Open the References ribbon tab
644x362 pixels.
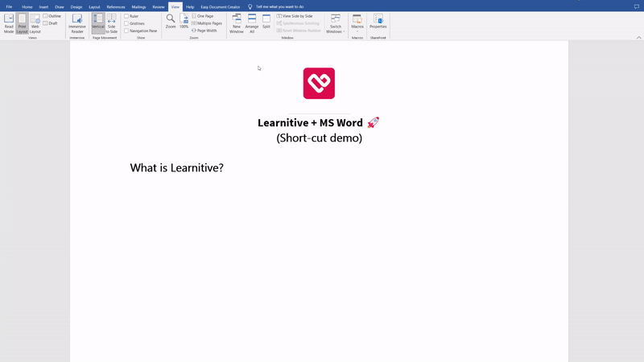[116, 7]
